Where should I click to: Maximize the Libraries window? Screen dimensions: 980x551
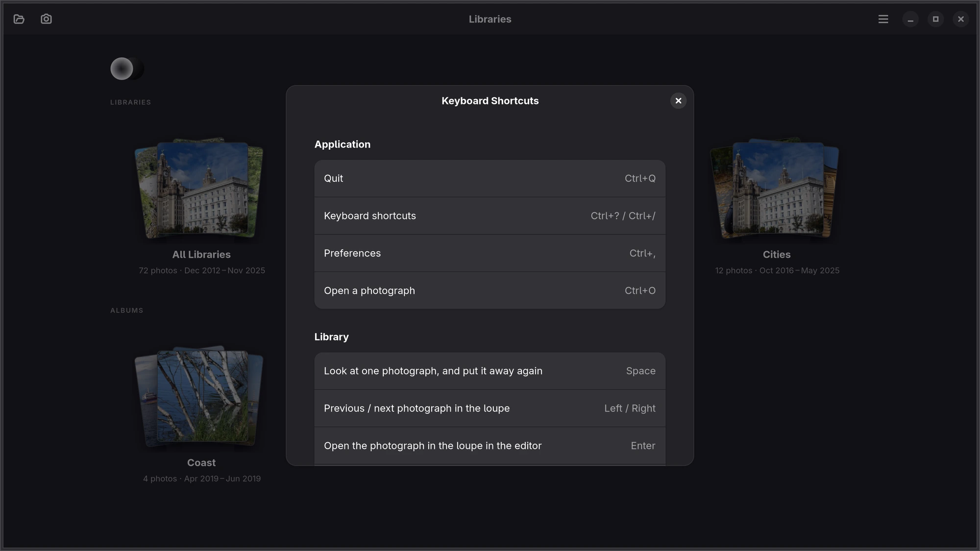[x=935, y=19]
